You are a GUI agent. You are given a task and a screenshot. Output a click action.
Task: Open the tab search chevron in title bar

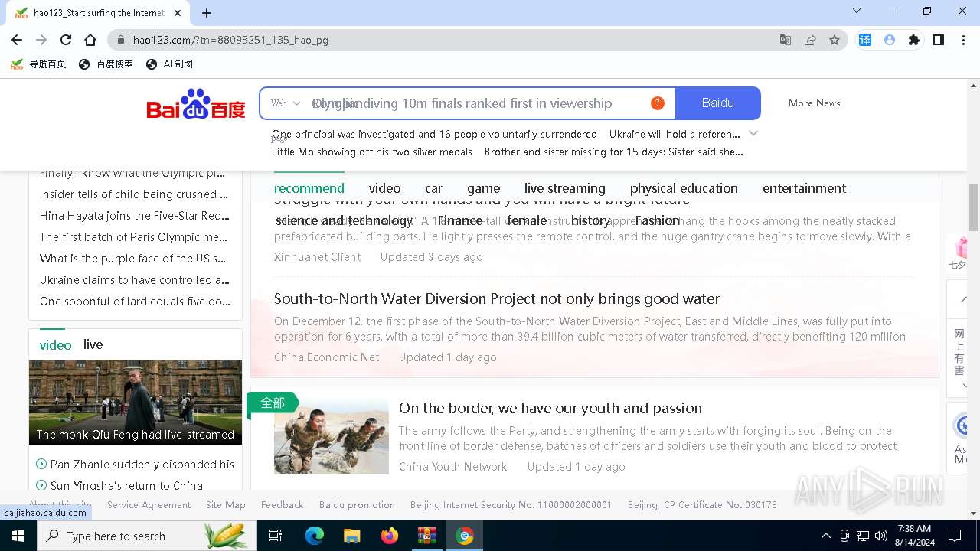[x=857, y=11]
